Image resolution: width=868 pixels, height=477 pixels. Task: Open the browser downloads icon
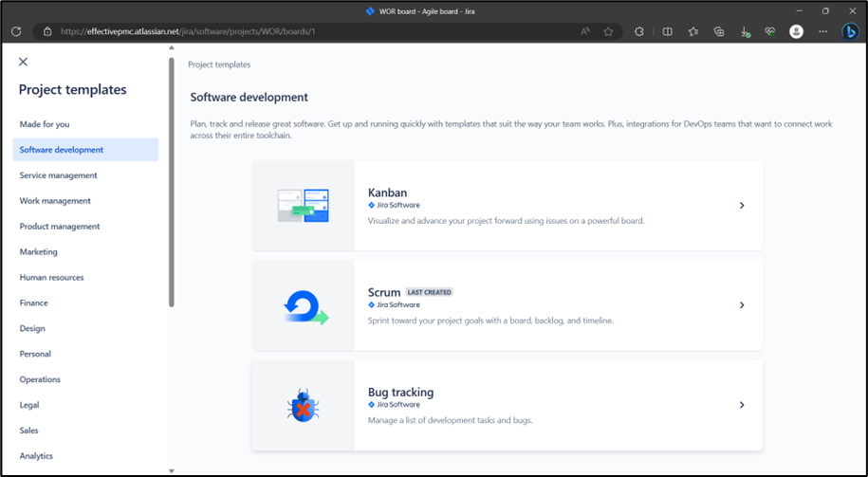[x=745, y=32]
